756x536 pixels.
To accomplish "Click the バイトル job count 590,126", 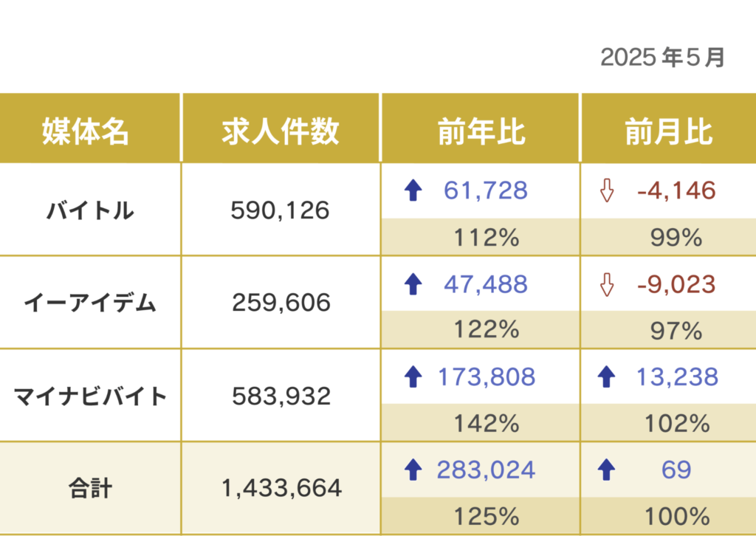I will (280, 211).
